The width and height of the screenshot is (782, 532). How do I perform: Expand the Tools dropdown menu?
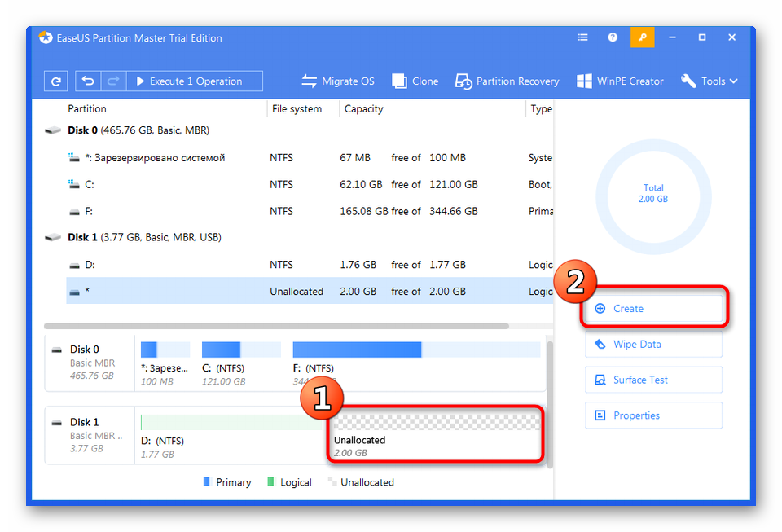click(x=710, y=81)
